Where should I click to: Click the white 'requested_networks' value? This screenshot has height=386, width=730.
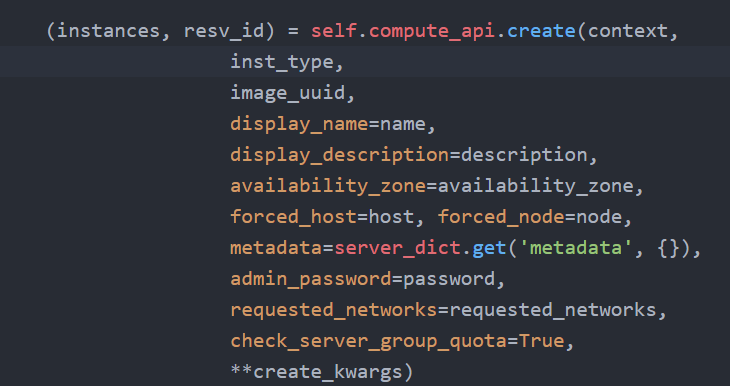click(553, 310)
